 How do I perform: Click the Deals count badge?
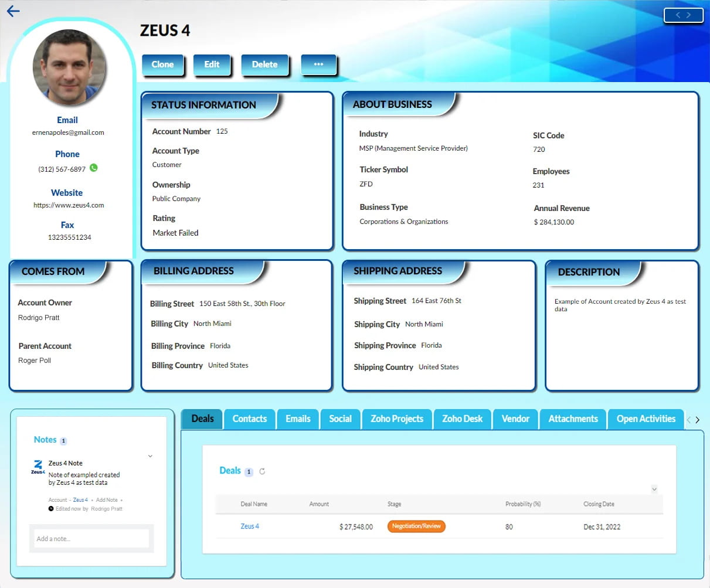point(249,471)
